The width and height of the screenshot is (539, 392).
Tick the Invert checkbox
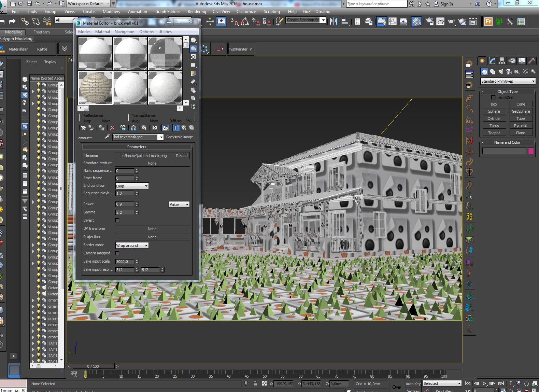click(117, 221)
